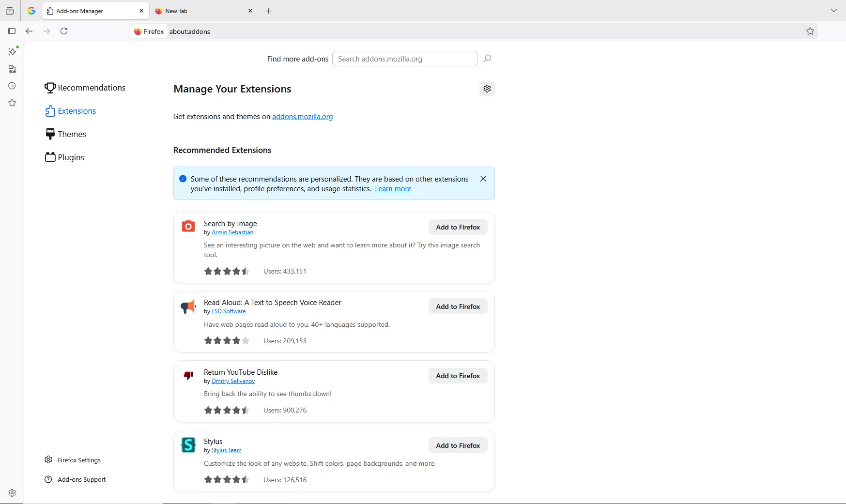Image resolution: width=846 pixels, height=504 pixels.
Task: Click the info icon in recommendation notice
Action: tap(183, 179)
